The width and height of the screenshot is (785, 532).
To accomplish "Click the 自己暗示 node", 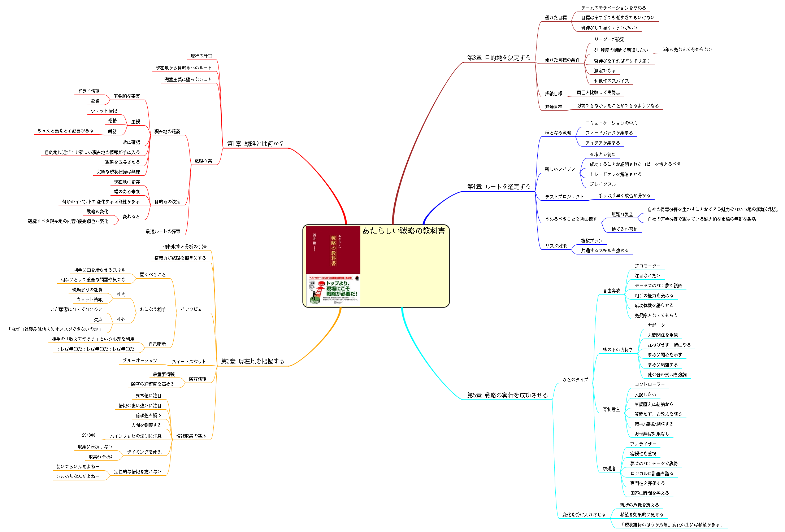I will point(157,344).
